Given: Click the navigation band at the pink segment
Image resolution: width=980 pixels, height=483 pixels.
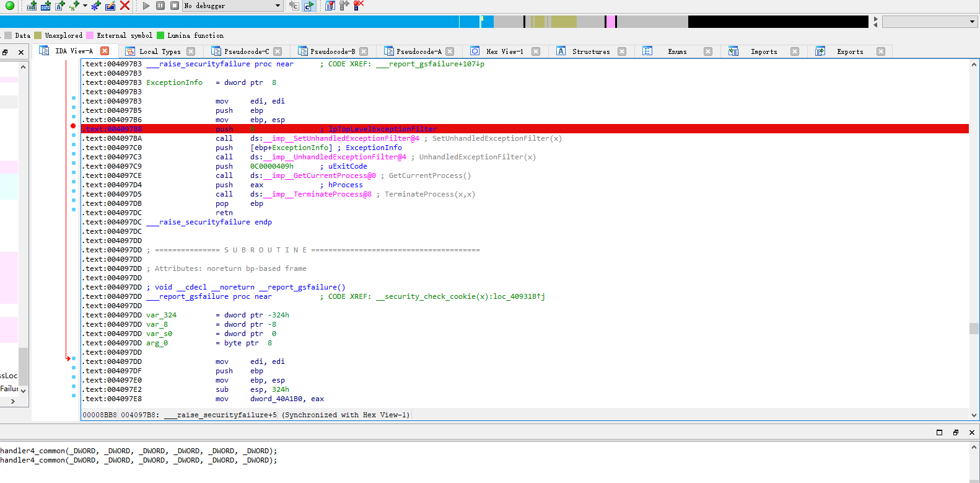Looking at the screenshot, I should pyautogui.click(x=611, y=22).
